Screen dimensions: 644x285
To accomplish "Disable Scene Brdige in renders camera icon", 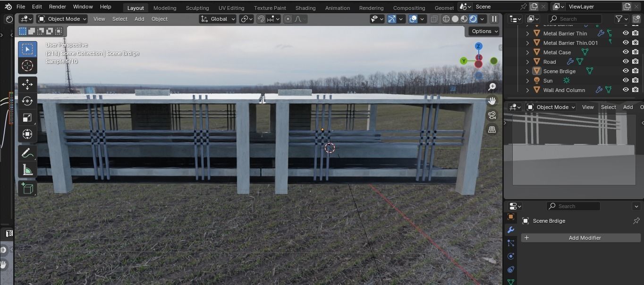I will 636,71.
